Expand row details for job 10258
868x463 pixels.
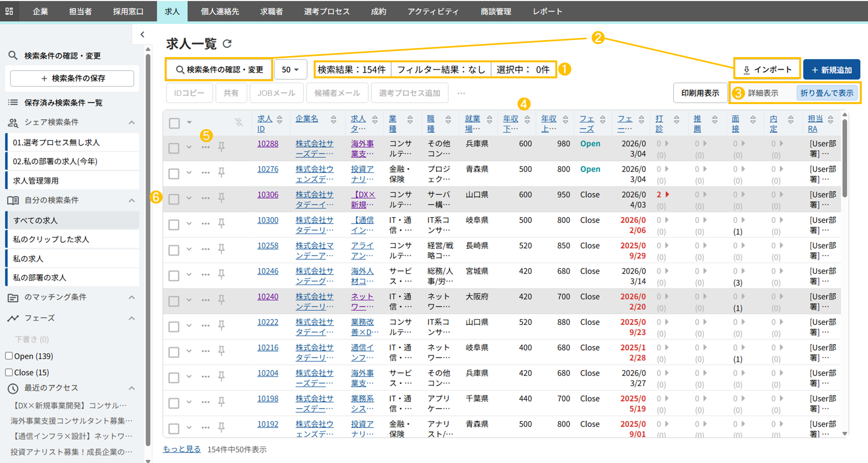[x=189, y=249]
